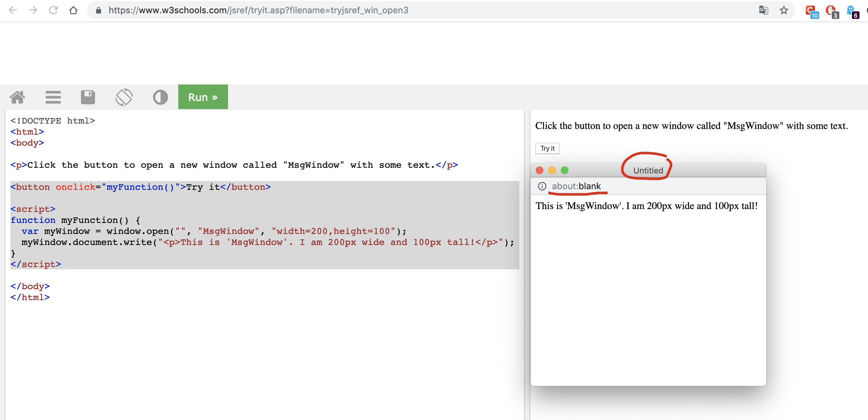The width and height of the screenshot is (868, 420).
Task: Open the hamburger menu icon
Action: pos(53,97)
